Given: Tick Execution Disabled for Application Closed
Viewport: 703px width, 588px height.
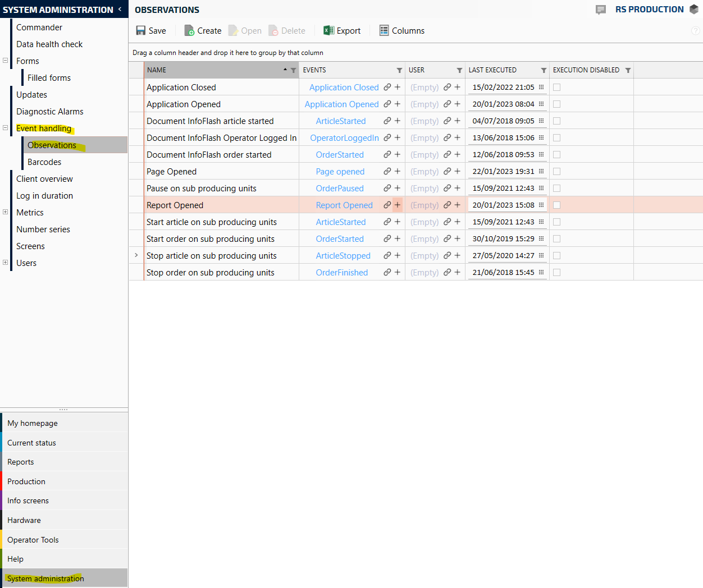Looking at the screenshot, I should (x=557, y=88).
